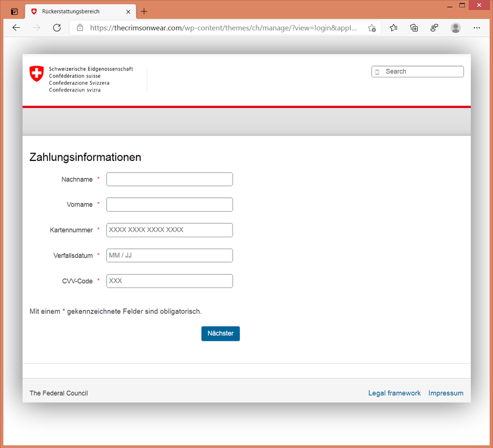Screen dimensions: 493x448
Task: Select the Rückerstattungsbereich tab
Action: 73,11
